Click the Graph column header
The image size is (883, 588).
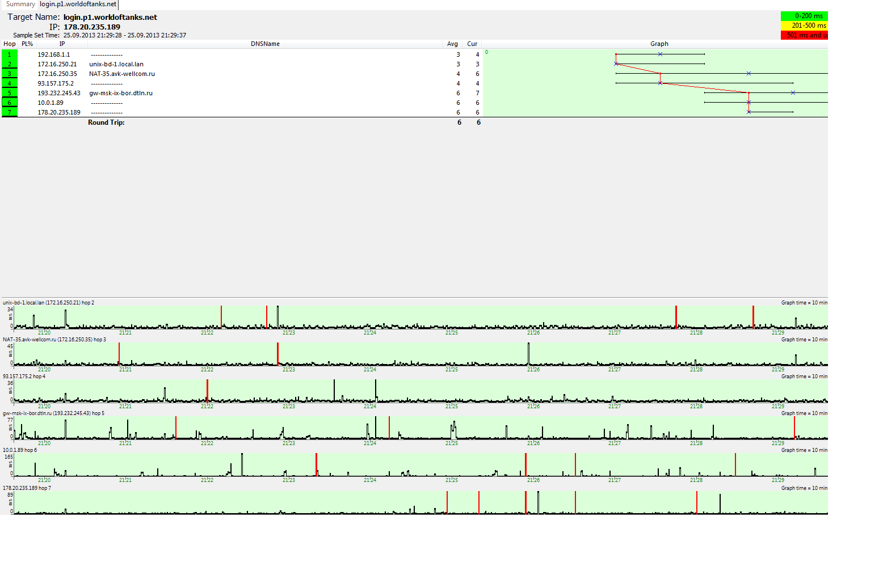click(659, 44)
